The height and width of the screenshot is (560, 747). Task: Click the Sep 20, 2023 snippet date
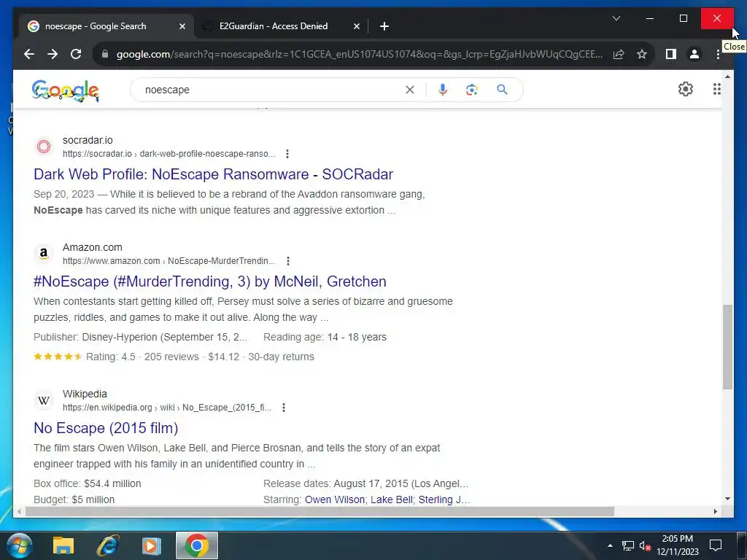[x=64, y=194]
